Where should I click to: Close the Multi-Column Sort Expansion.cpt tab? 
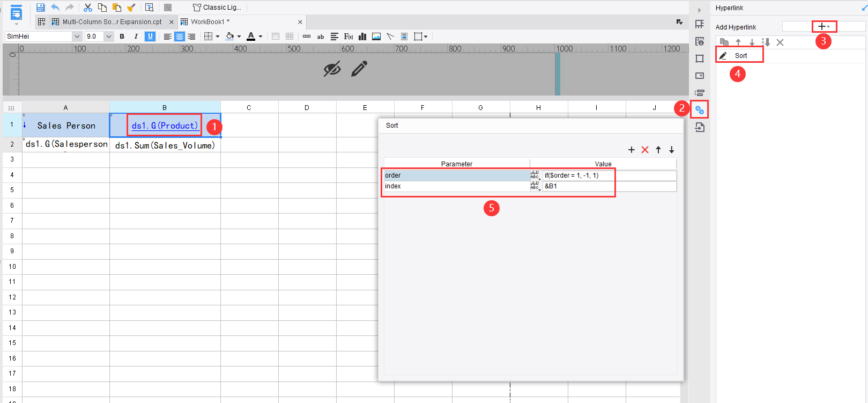click(172, 22)
